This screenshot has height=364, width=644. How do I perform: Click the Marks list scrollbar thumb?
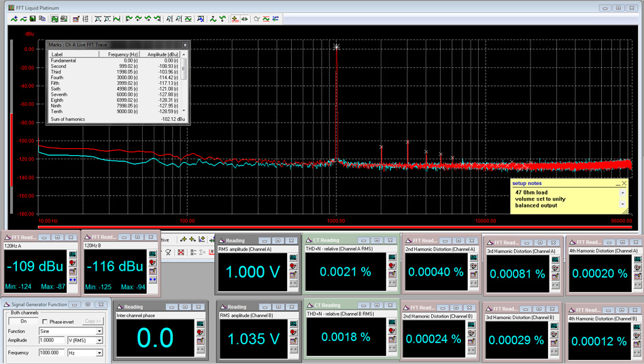(184, 68)
